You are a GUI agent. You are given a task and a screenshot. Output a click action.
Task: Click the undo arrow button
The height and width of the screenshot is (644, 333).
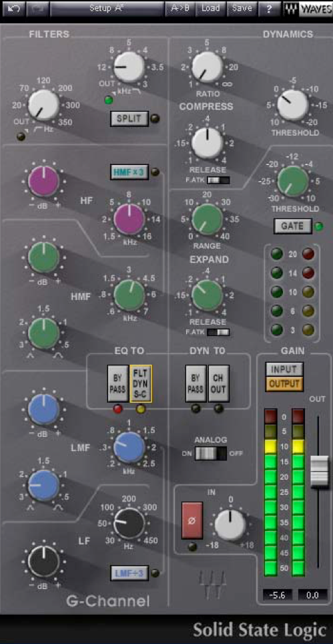point(13,9)
